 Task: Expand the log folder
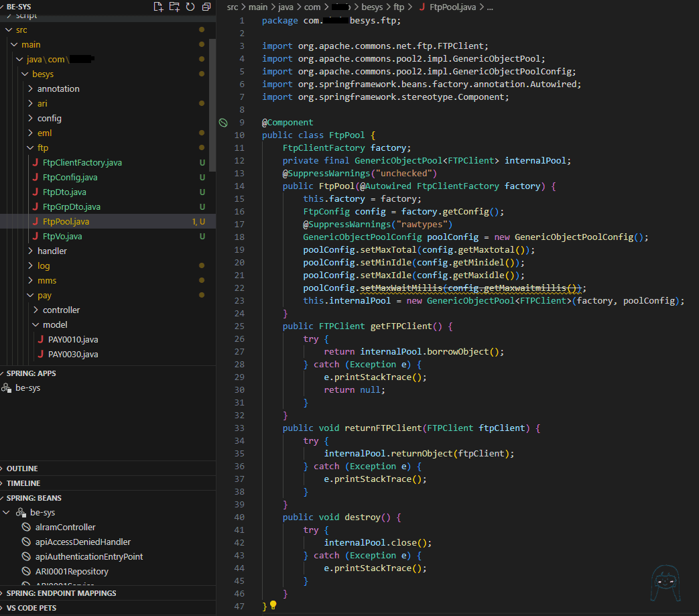pyautogui.click(x=30, y=265)
